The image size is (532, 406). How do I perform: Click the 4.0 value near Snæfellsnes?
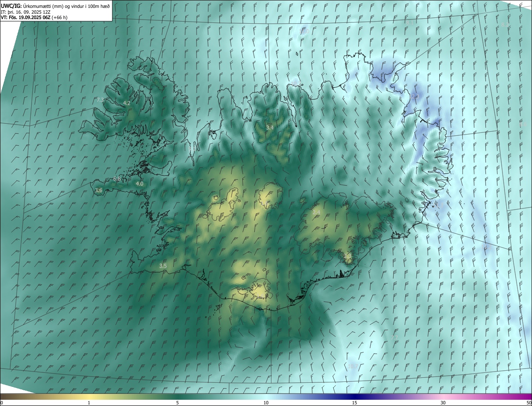[x=140, y=183]
